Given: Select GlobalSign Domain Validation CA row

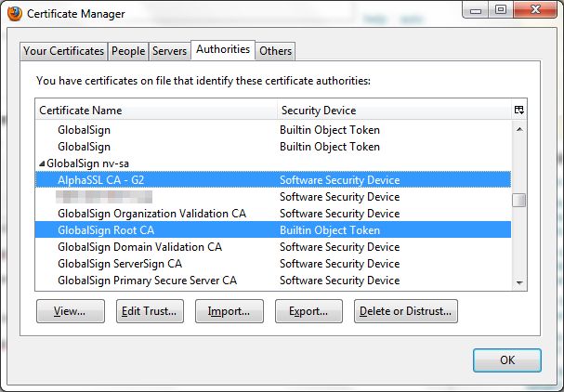Looking at the screenshot, I should point(273,247).
